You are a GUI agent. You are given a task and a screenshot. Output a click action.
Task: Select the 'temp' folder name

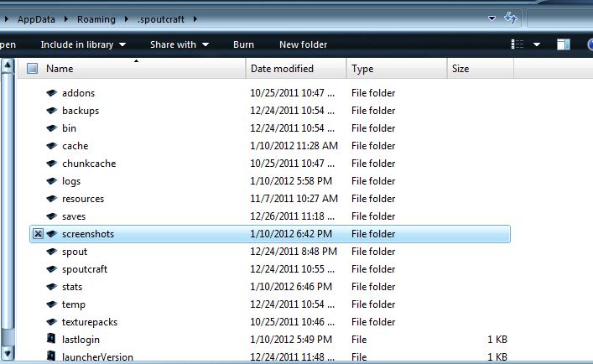tap(73, 304)
